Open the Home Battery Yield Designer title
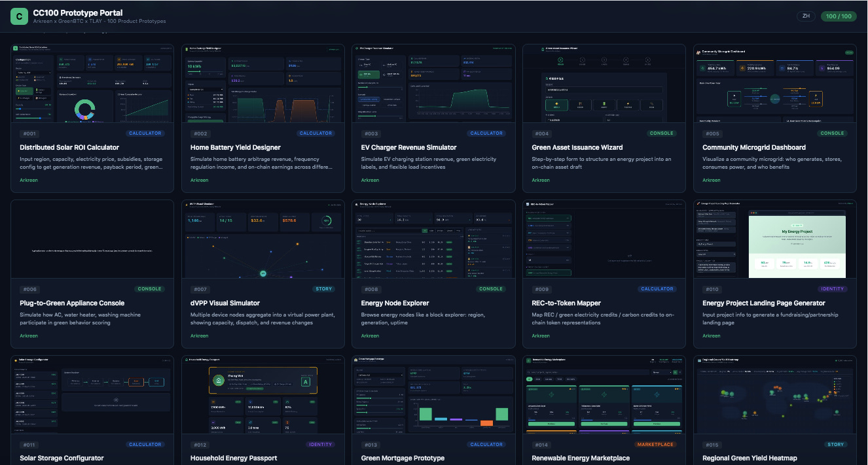 coord(236,148)
